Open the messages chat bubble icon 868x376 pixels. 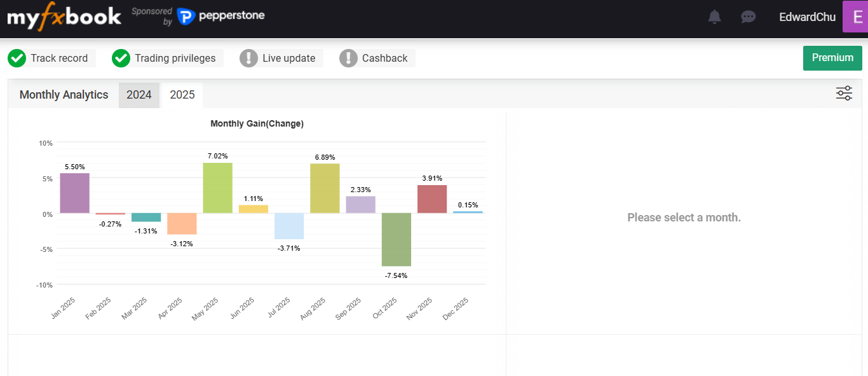749,17
